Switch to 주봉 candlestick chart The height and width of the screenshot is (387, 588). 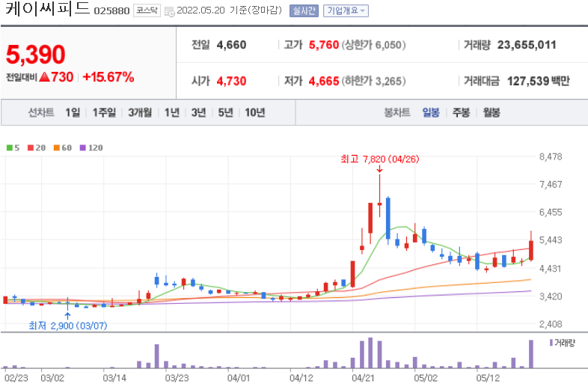tap(462, 112)
